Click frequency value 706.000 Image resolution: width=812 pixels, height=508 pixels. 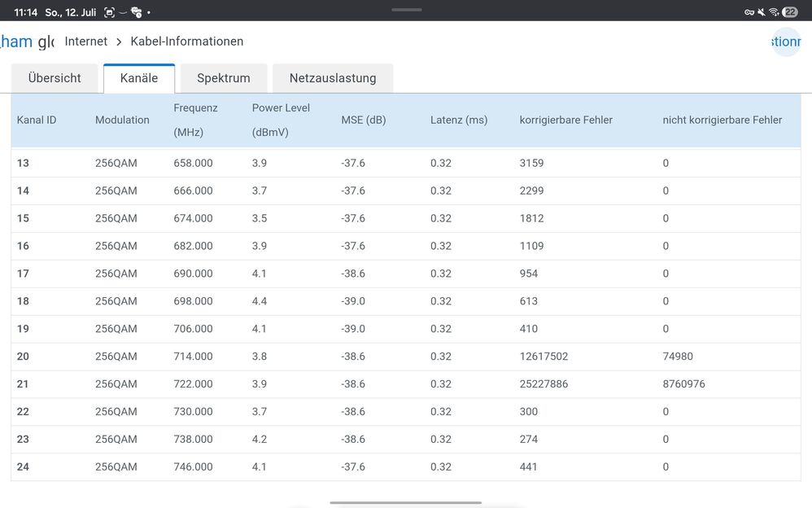pyautogui.click(x=193, y=329)
